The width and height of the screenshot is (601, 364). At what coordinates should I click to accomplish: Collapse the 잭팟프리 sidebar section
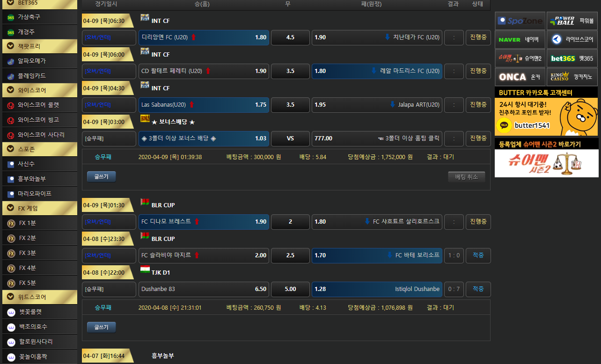tap(11, 46)
